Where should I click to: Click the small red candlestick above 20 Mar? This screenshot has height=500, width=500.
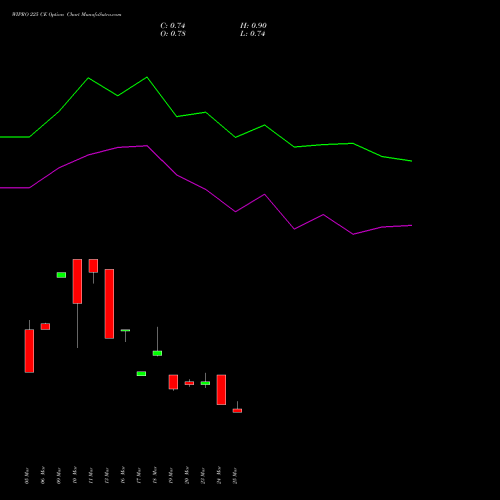pyautogui.click(x=189, y=383)
